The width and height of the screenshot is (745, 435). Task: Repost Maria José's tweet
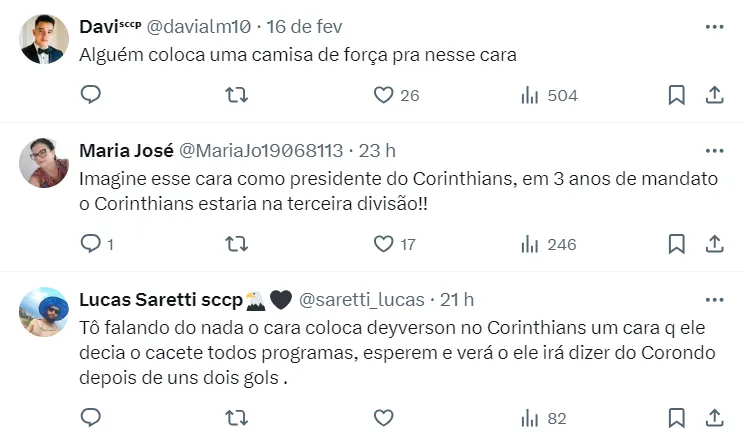[x=237, y=244]
